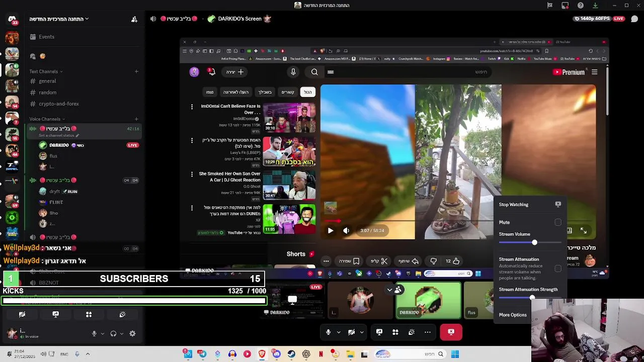
Task: Click the invite people icon beside server name
Action: coord(134,19)
